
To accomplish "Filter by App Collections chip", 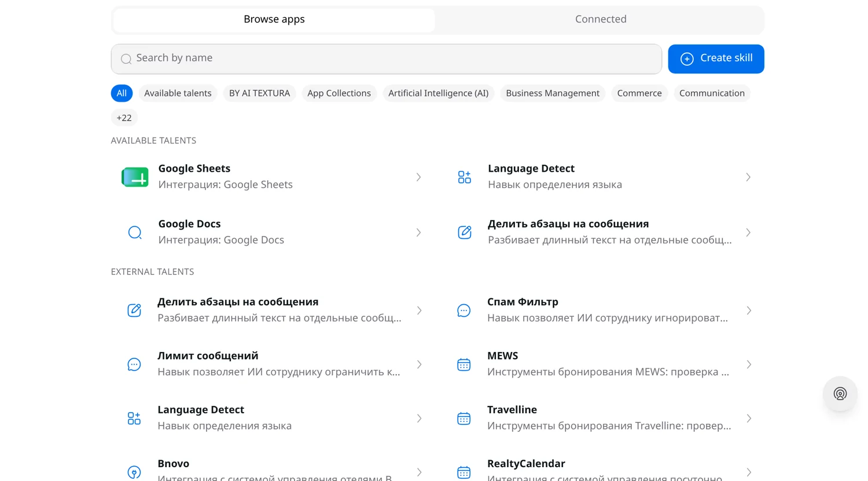I will click(339, 93).
